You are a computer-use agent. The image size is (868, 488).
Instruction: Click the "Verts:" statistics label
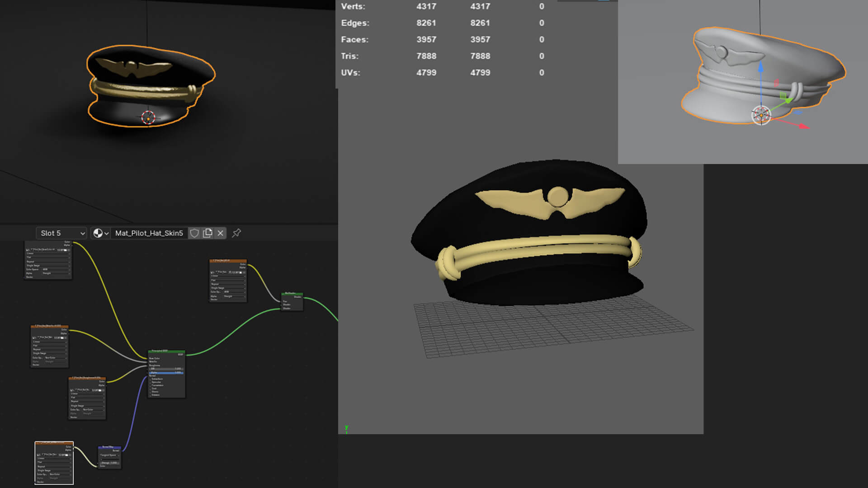pyautogui.click(x=353, y=6)
